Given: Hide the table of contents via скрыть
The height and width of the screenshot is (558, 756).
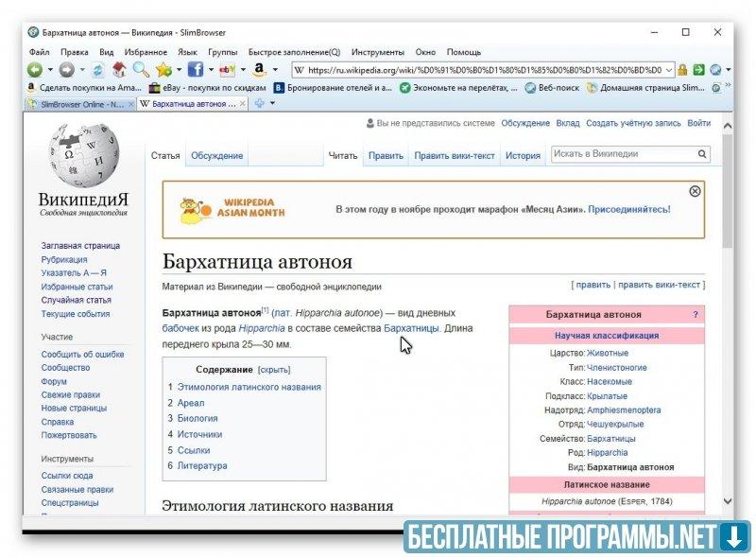Looking at the screenshot, I should [274, 370].
